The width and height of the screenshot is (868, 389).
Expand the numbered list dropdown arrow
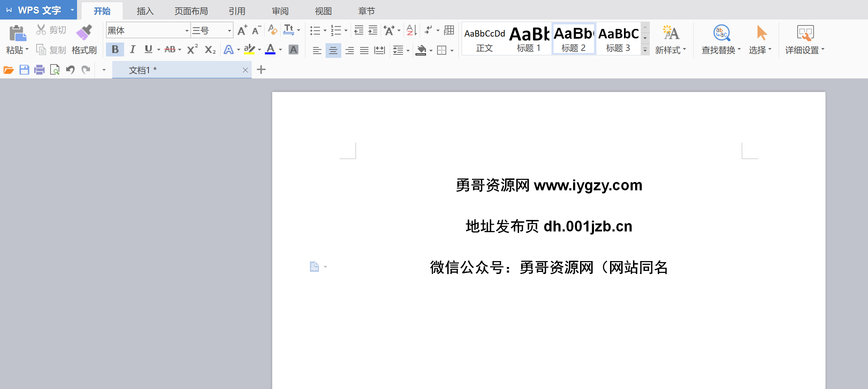[346, 31]
